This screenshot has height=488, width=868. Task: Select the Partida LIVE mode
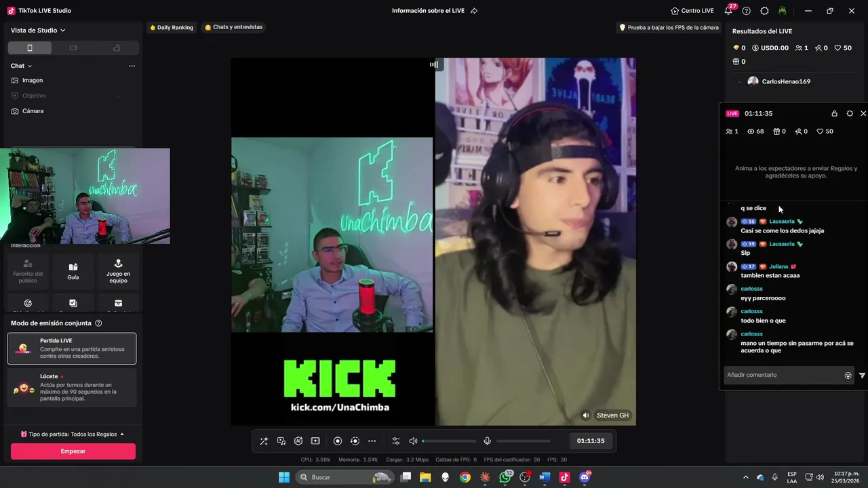[x=72, y=348]
